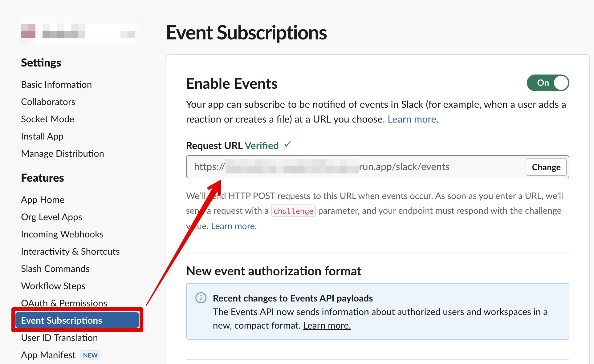Open the Slash Commands page
This screenshot has height=364, width=594.
pos(55,269)
